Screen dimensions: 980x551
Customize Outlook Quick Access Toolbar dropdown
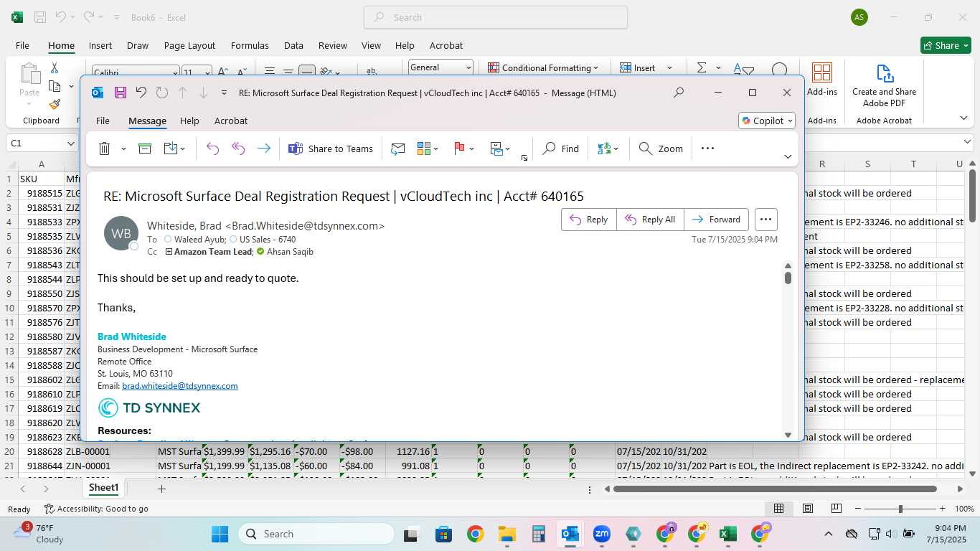(224, 93)
